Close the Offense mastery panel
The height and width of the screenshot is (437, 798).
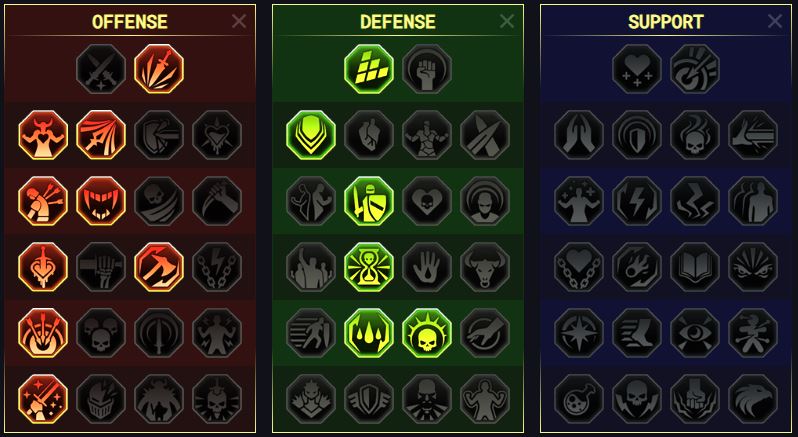coord(239,21)
